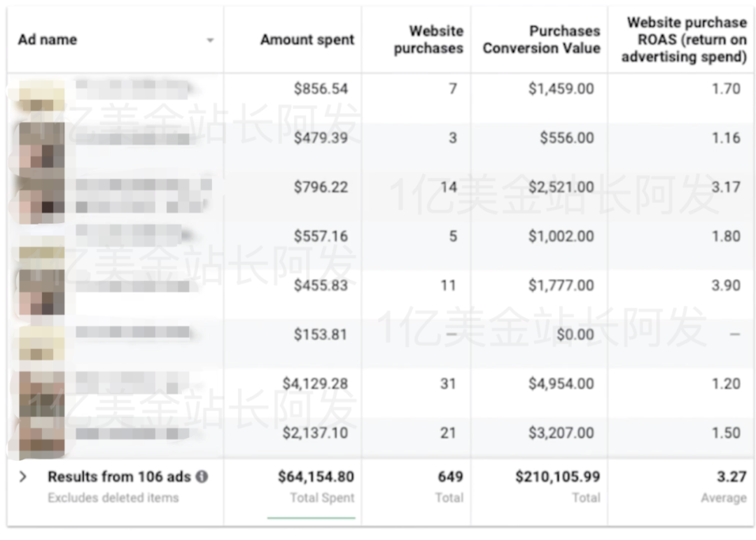Click the Website purchase ROAS column header
This screenshot has height=540, width=756.
click(684, 40)
